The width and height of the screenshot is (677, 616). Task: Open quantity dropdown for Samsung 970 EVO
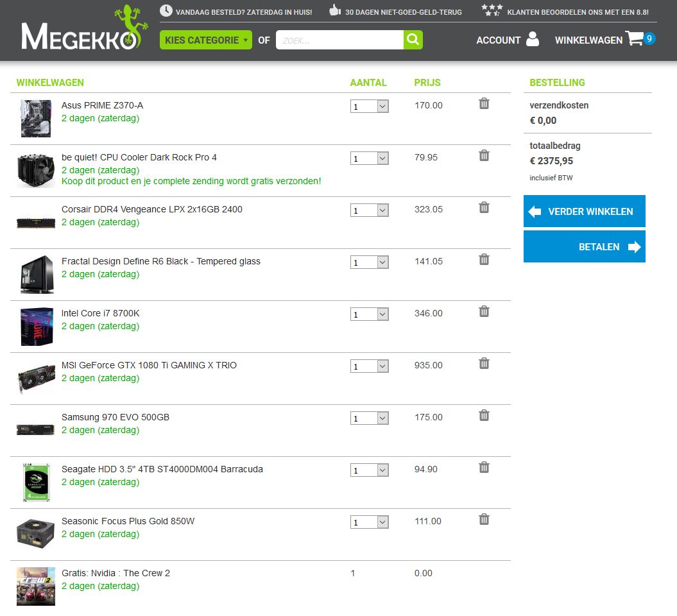pos(370,418)
